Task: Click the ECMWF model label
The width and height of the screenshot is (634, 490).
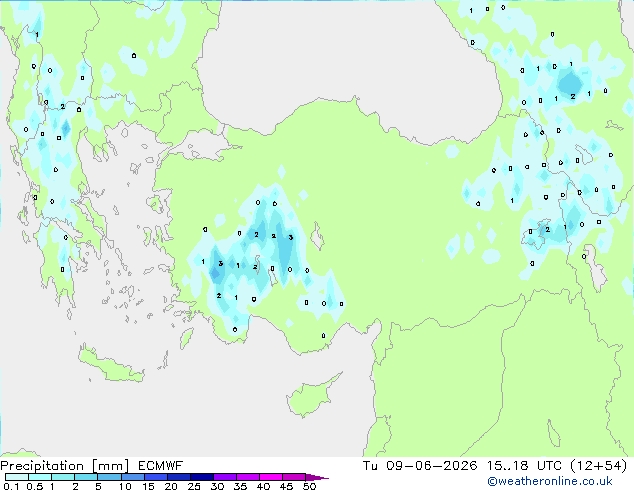Action: coord(161,466)
